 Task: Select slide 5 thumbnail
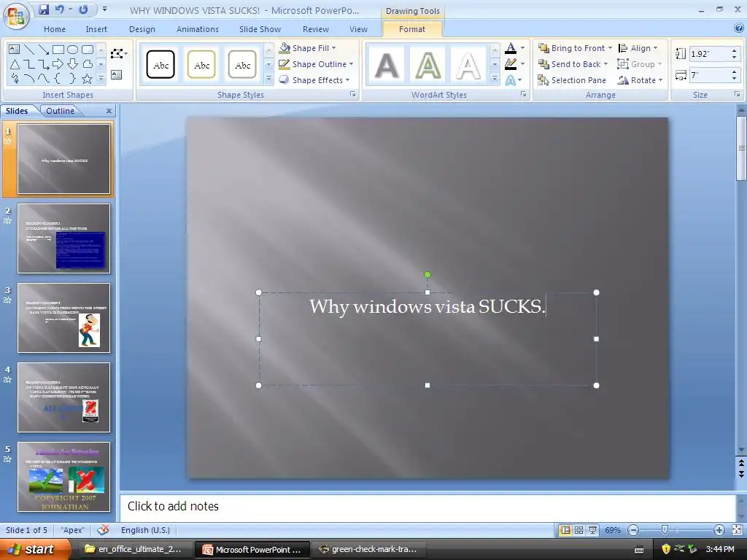64,477
